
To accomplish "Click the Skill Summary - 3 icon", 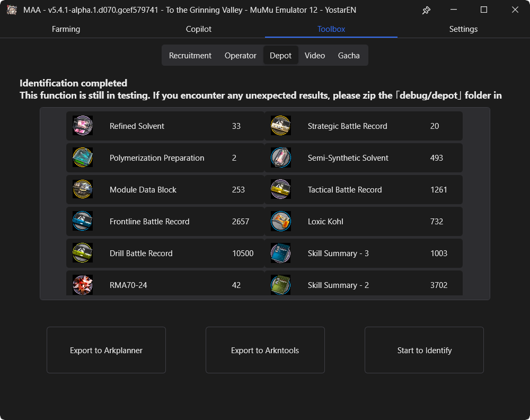I will pos(280,253).
